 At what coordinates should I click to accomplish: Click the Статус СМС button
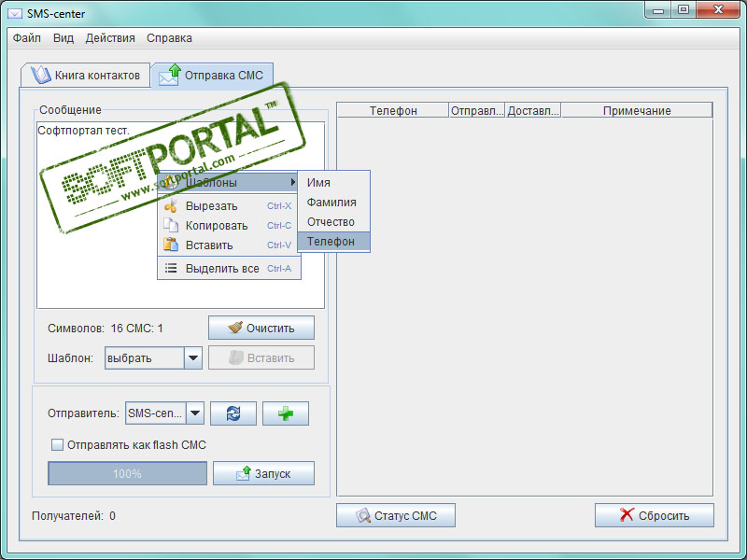395,515
